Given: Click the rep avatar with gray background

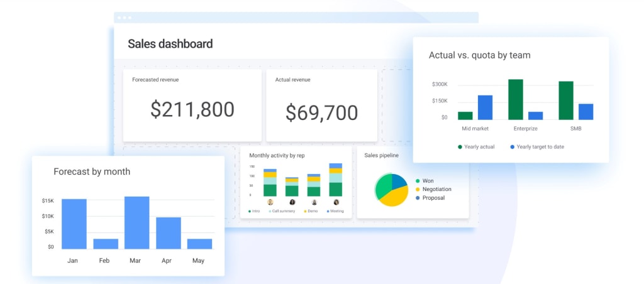Looking at the screenshot, I should [314, 202].
